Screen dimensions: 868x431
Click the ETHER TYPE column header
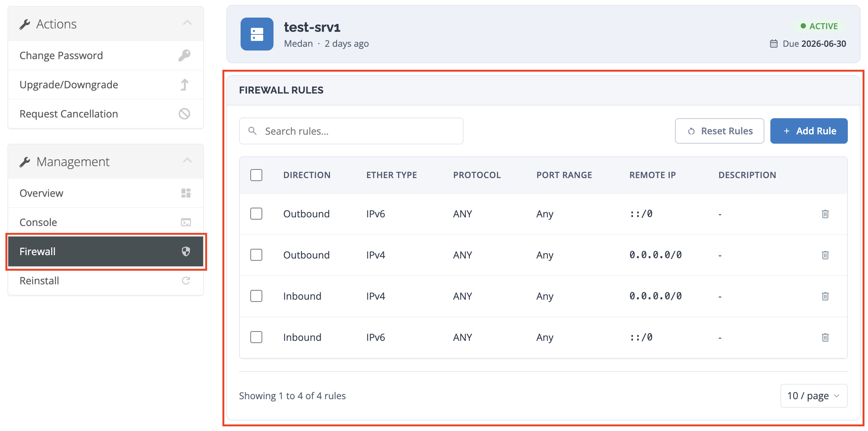[x=391, y=175]
